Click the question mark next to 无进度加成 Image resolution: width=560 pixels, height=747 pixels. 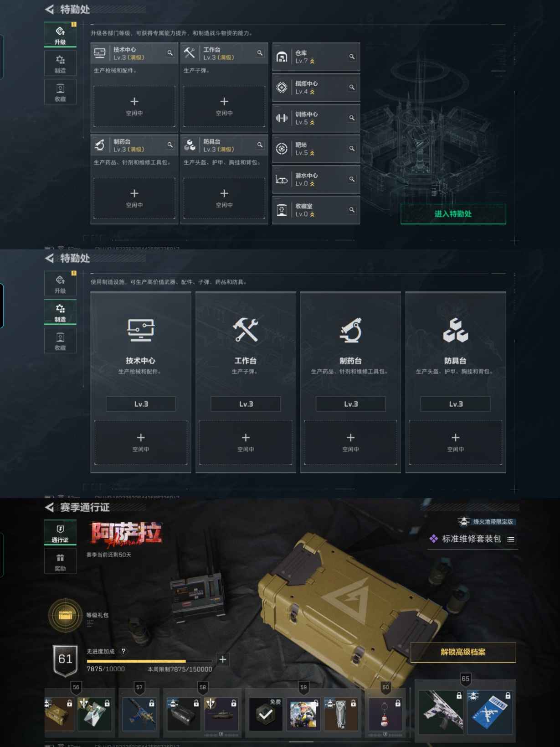point(123,651)
